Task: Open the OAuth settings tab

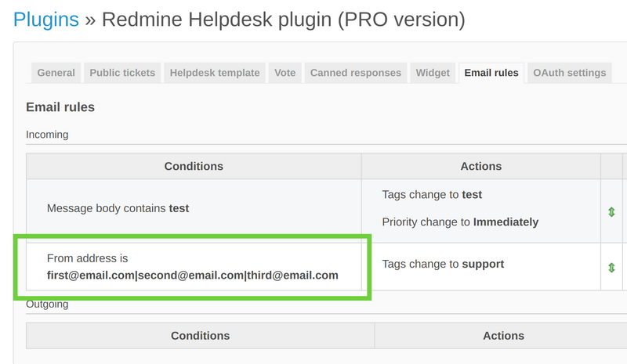Action: 570,73
